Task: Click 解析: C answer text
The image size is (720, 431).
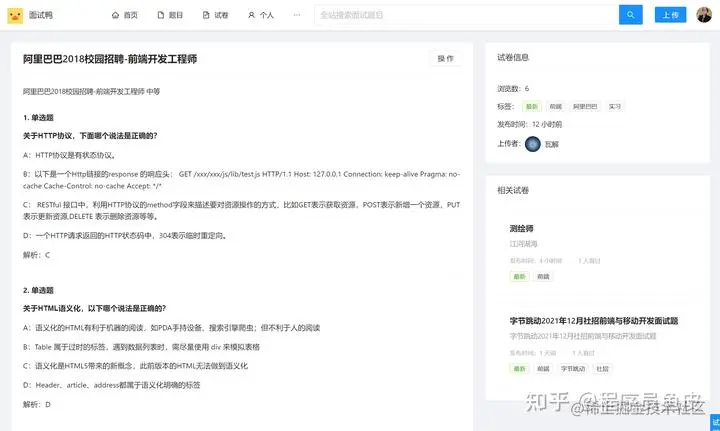Action: tap(36, 255)
